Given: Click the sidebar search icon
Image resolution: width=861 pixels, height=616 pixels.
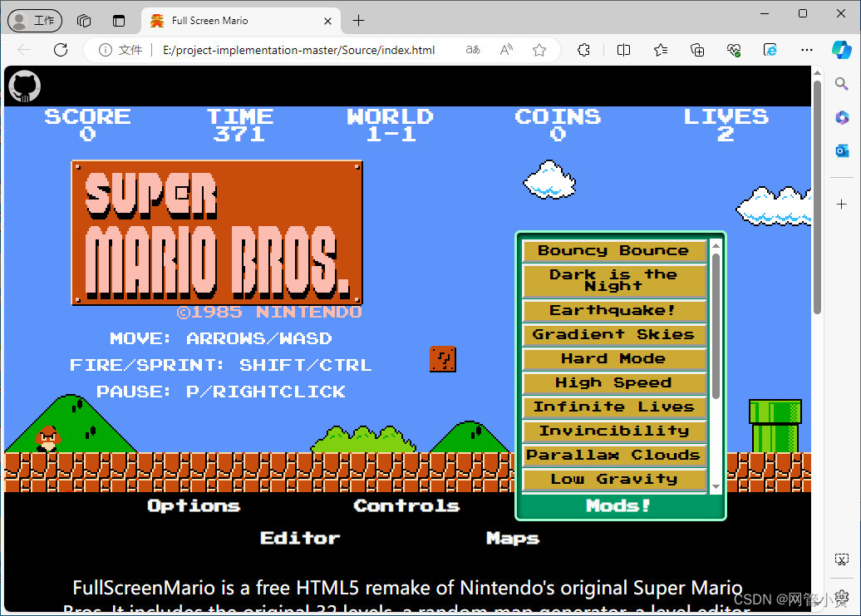Looking at the screenshot, I should point(841,84).
